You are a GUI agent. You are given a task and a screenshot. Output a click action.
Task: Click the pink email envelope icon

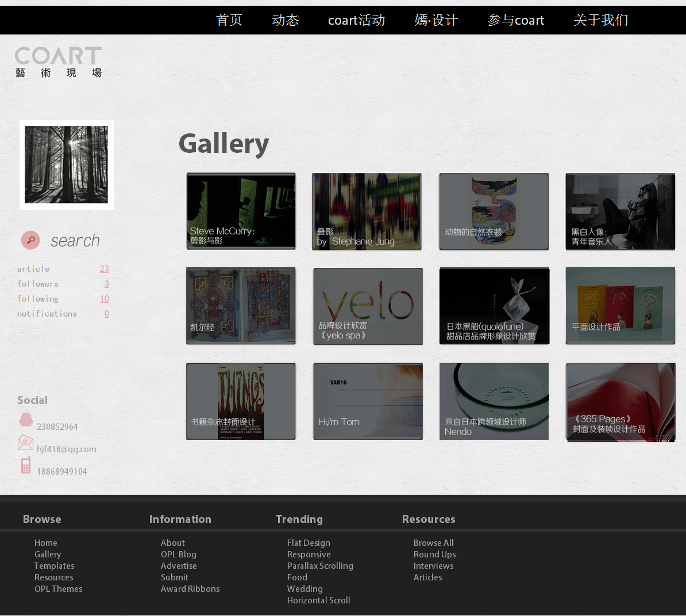coord(25,442)
